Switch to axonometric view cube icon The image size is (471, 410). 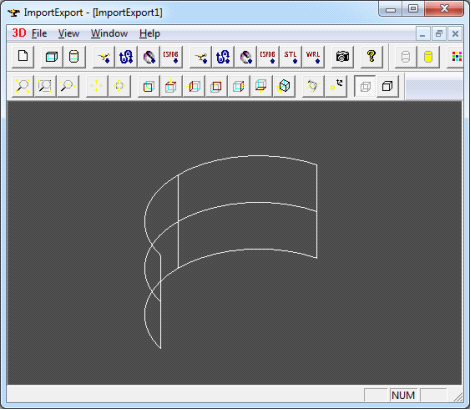[x=284, y=86]
